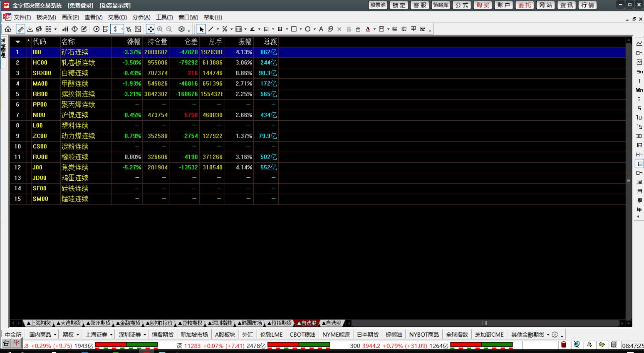Viewport: 644px width, 353px height.
Task: Select the 螺纹钢连续 row
Action: [x=317, y=94]
